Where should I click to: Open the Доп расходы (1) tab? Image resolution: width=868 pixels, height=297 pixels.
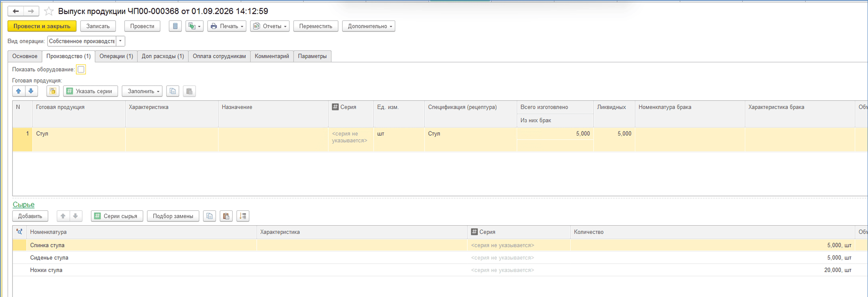tap(163, 56)
